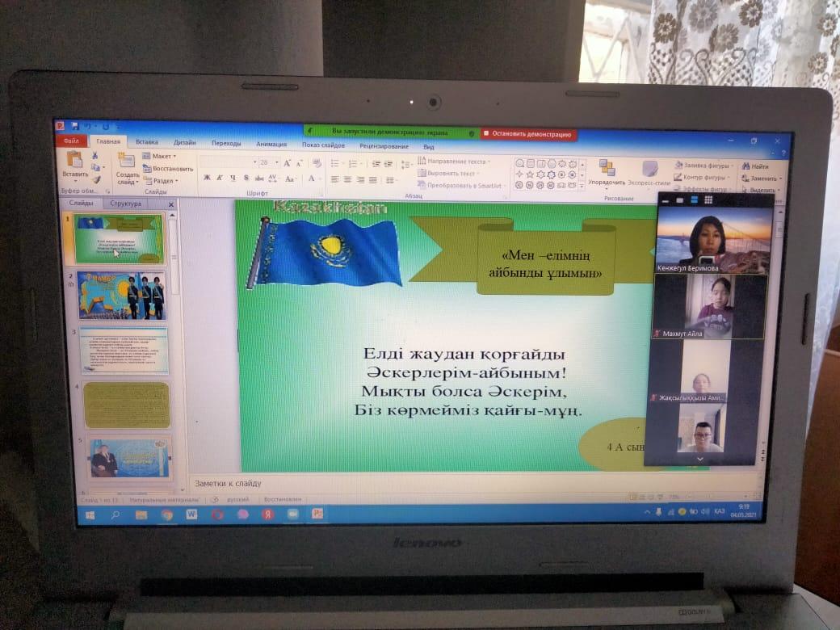Image resolution: width=840 pixels, height=630 pixels.
Task: Click the Восстановить reset button
Action: pyautogui.click(x=168, y=169)
